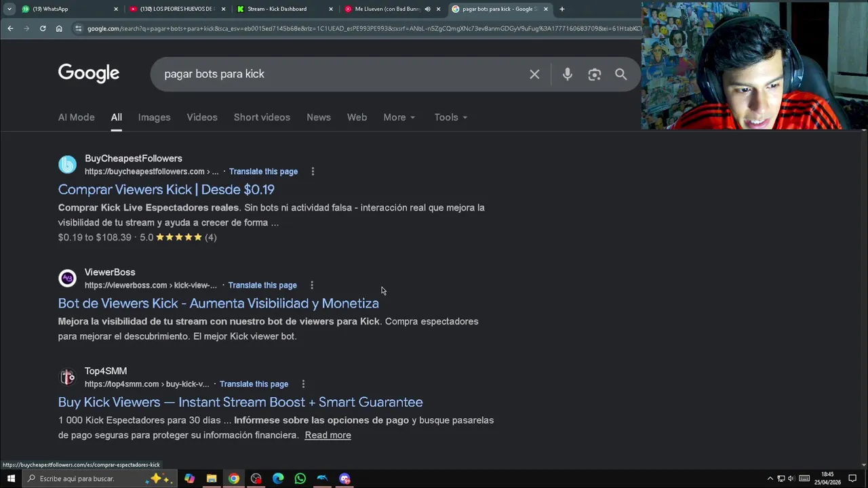Screen dimensions: 868x488
Task: Open Bot de Viewers Kick result link
Action: [218, 304]
